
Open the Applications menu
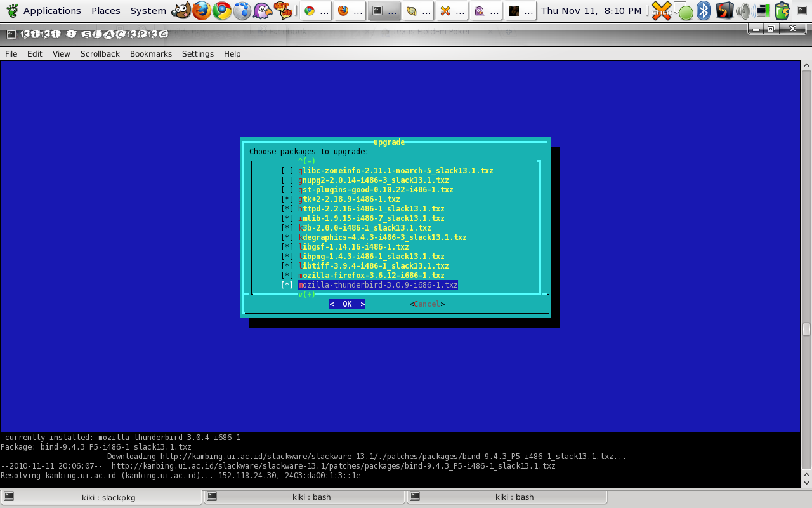[52, 11]
